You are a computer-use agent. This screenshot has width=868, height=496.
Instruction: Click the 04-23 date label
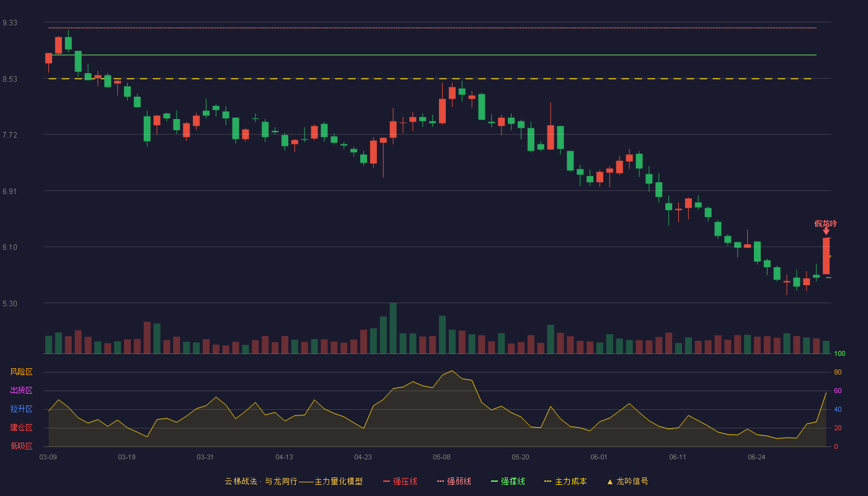[x=363, y=457]
